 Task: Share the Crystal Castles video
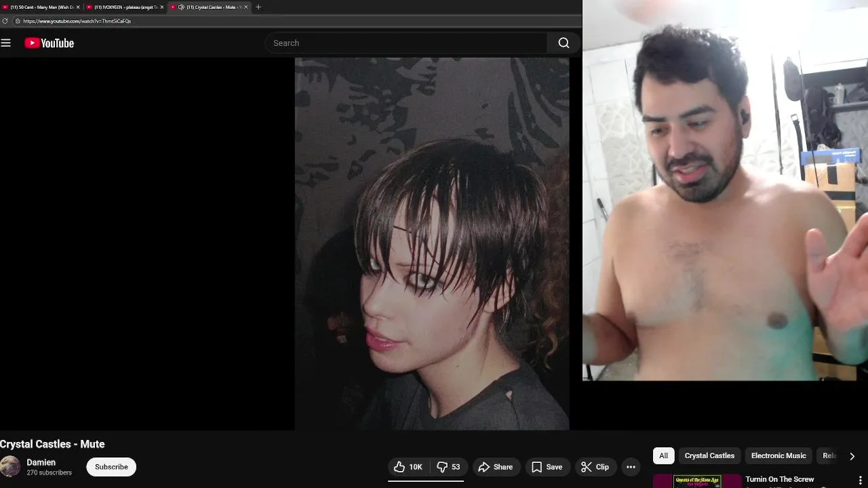pos(496,467)
